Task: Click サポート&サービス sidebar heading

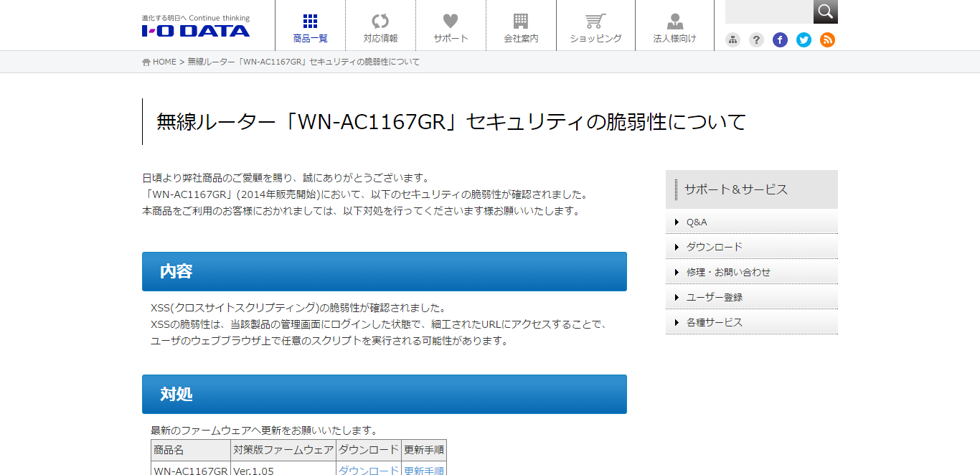Action: 752,189
